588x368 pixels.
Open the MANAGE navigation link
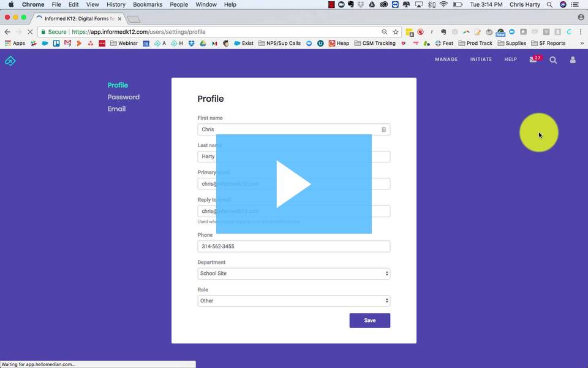click(446, 59)
